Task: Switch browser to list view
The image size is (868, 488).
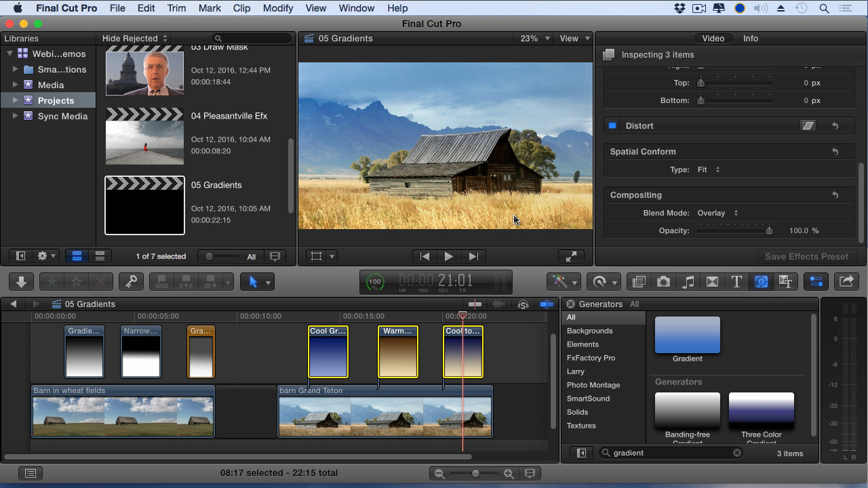Action: tap(100, 256)
